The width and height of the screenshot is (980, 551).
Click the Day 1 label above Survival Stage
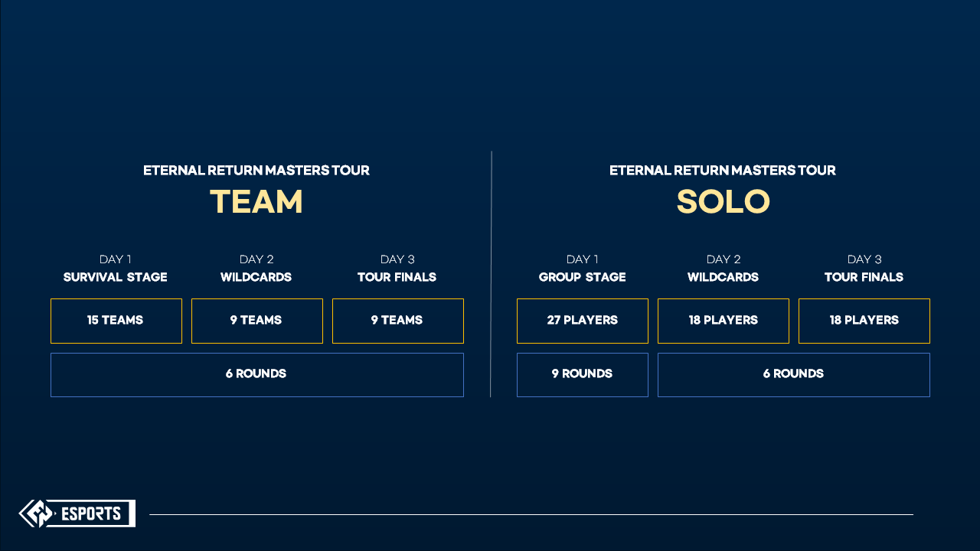pyautogui.click(x=116, y=259)
